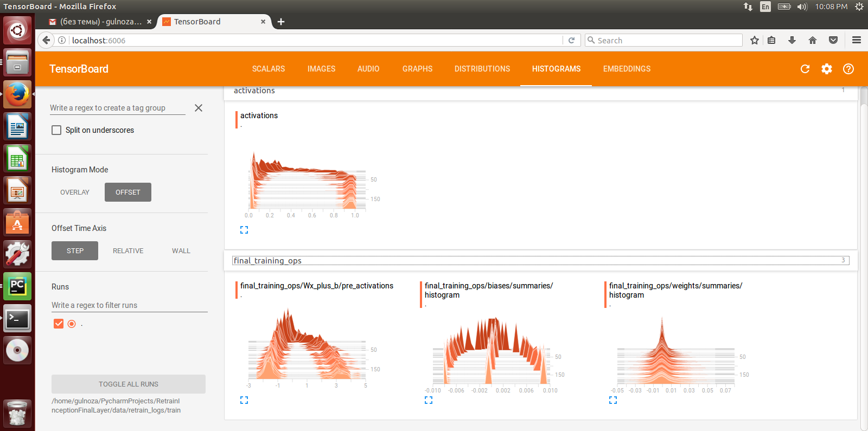The image size is (868, 431).
Task: Click the Firefox Search box
Action: tap(663, 40)
